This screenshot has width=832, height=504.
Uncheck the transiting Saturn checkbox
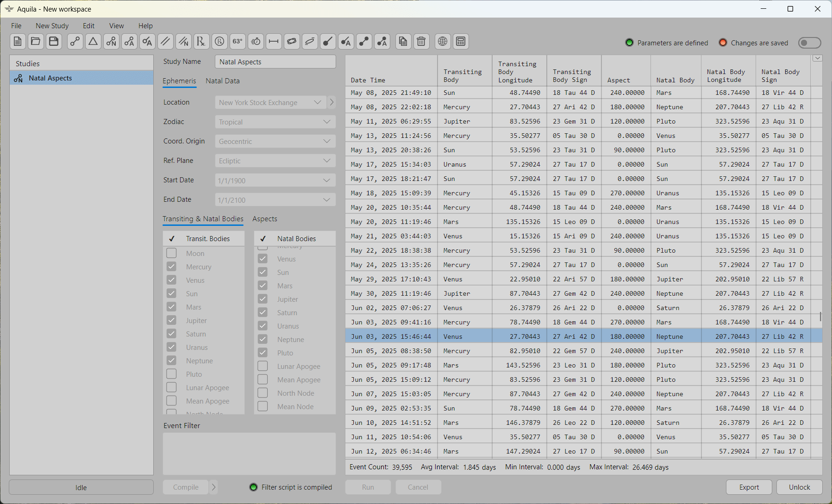[x=171, y=334]
